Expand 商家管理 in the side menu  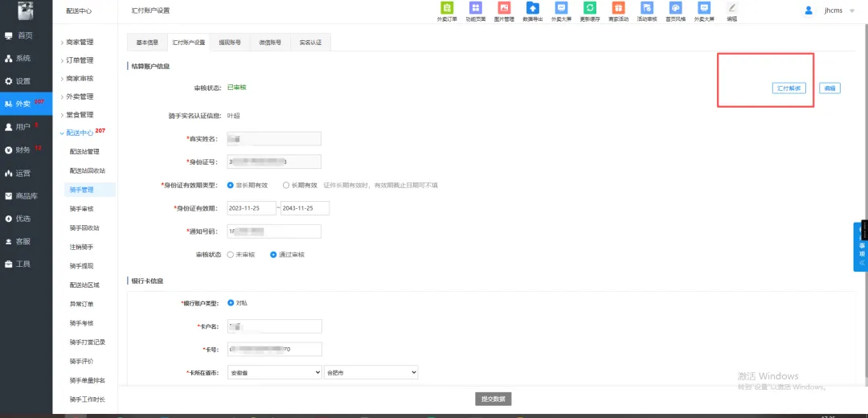[x=80, y=42]
